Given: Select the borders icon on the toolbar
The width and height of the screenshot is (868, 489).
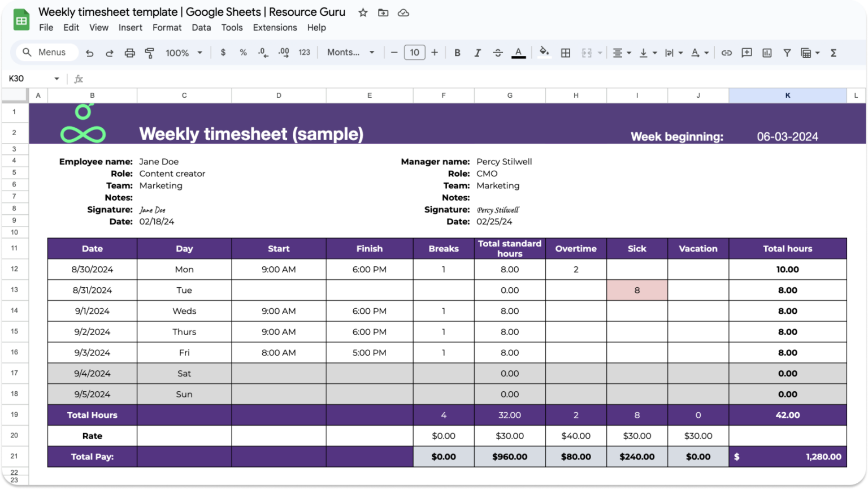Looking at the screenshot, I should click(566, 53).
